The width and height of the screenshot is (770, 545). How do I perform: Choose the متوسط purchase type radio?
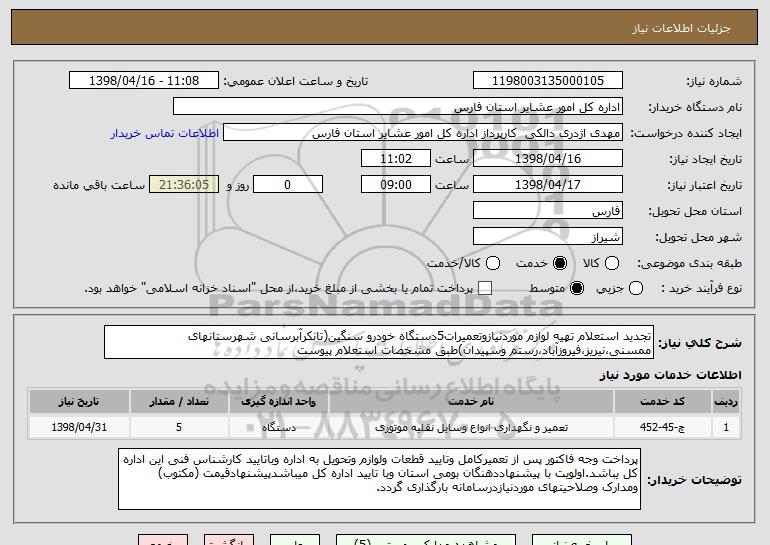click(x=577, y=288)
